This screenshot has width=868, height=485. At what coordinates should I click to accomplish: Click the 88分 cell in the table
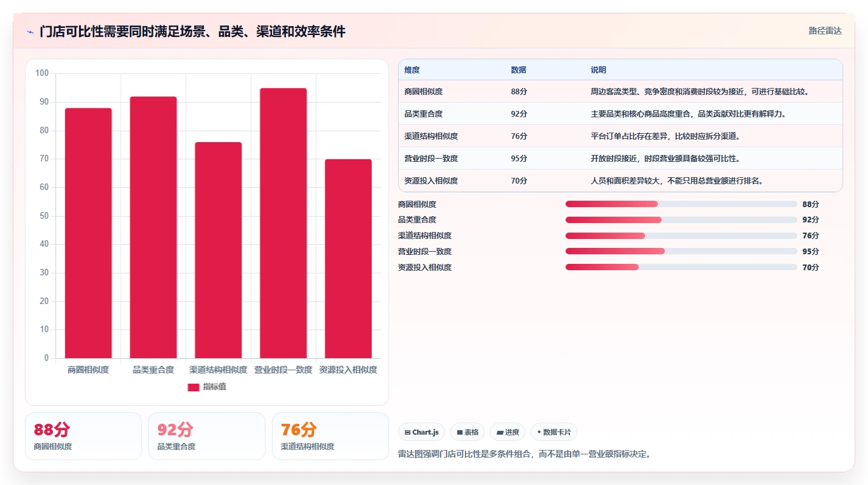519,92
